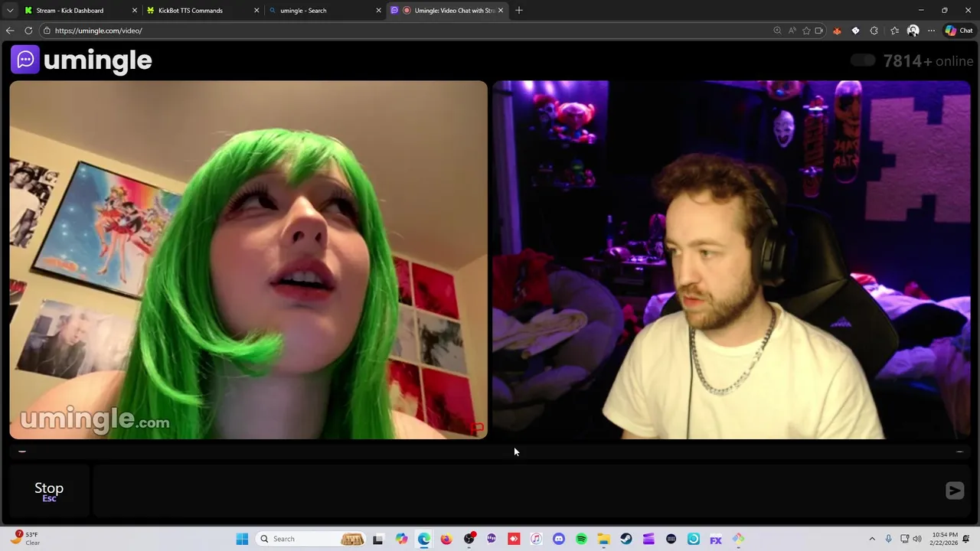
Task: Close the Umingle Video Chat tab
Action: (501, 11)
